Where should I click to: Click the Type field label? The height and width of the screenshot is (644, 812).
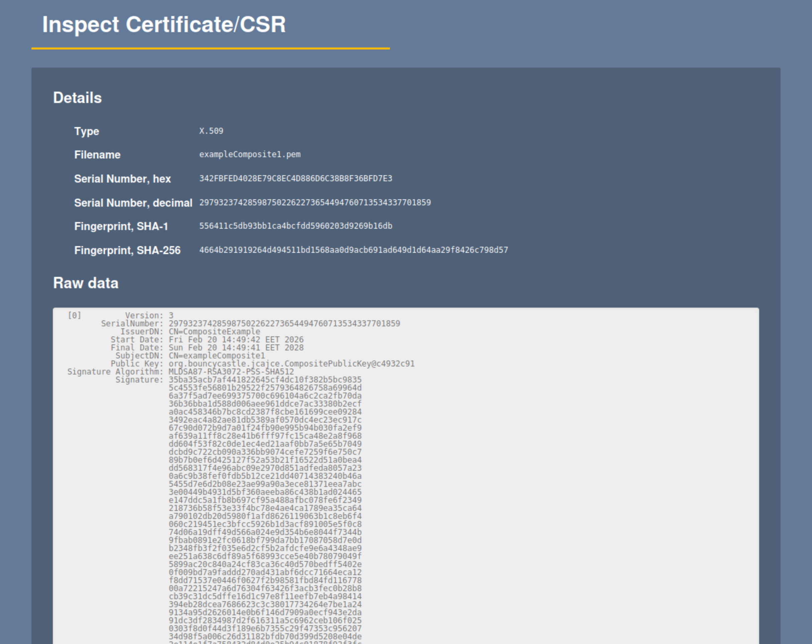87,131
